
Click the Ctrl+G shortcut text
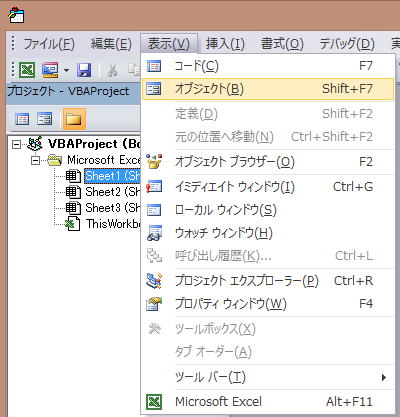point(353,187)
